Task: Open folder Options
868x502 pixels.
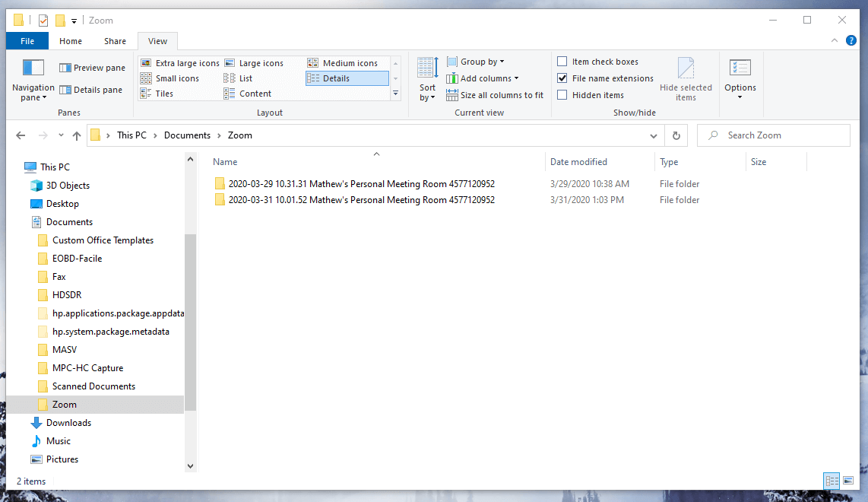Action: pyautogui.click(x=740, y=80)
